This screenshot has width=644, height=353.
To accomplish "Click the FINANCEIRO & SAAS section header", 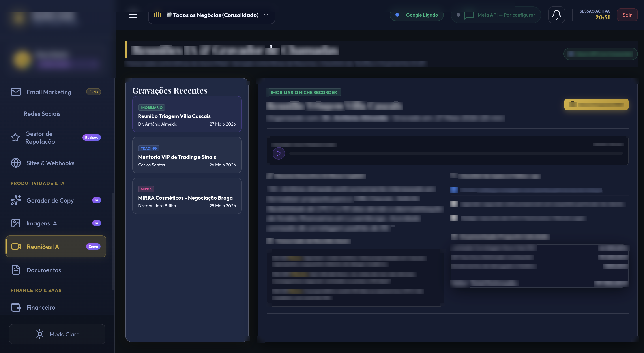I will click(36, 290).
